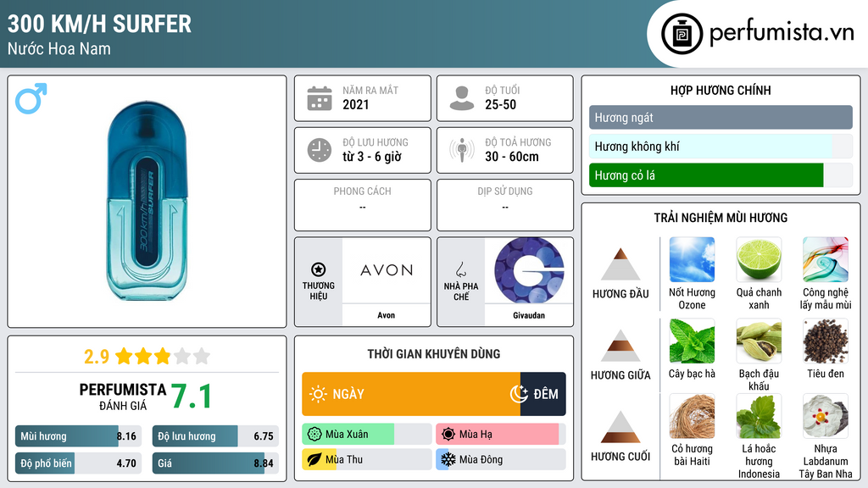868x488 pixels.
Task: Click the blue male gender symbol
Action: coord(31,98)
